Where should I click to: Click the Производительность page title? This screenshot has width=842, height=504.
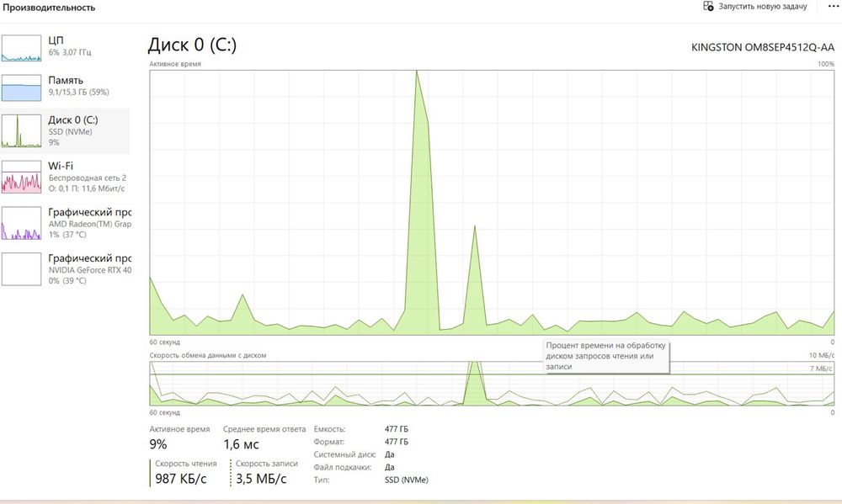pyautogui.click(x=49, y=8)
